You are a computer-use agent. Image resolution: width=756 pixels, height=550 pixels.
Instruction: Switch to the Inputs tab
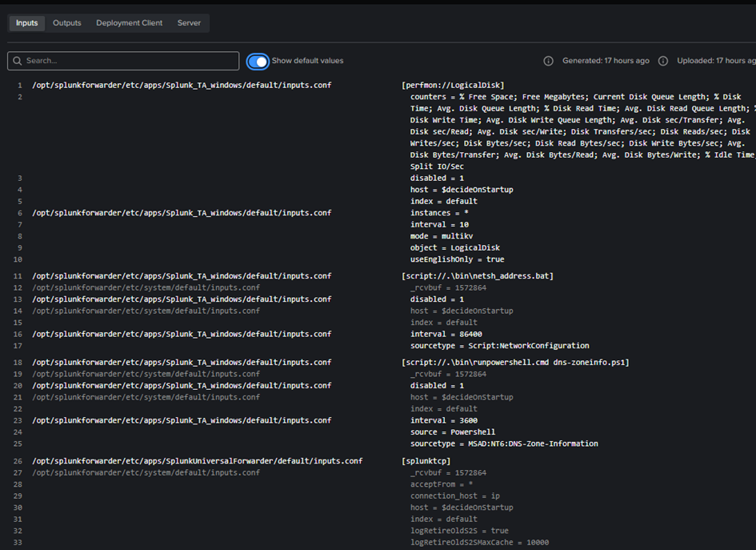pos(27,23)
